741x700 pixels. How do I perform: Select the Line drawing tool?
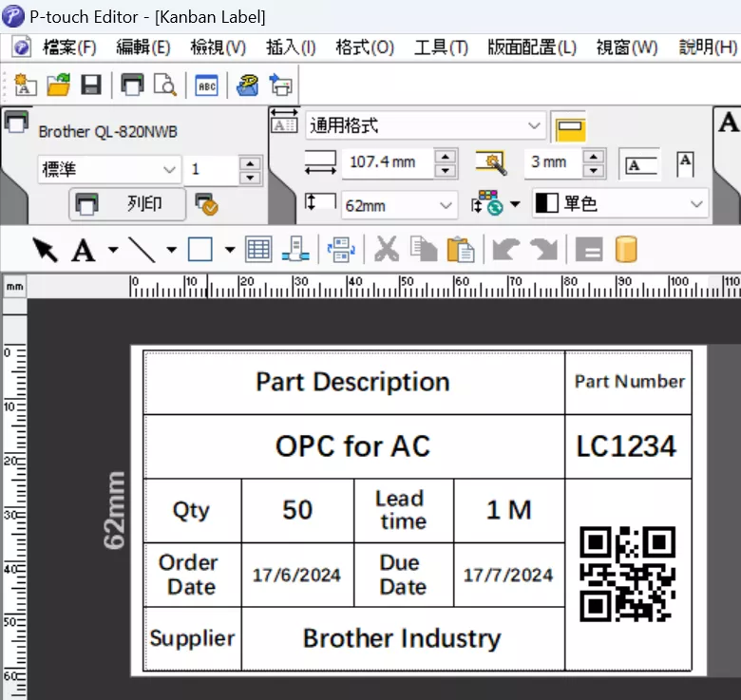142,250
